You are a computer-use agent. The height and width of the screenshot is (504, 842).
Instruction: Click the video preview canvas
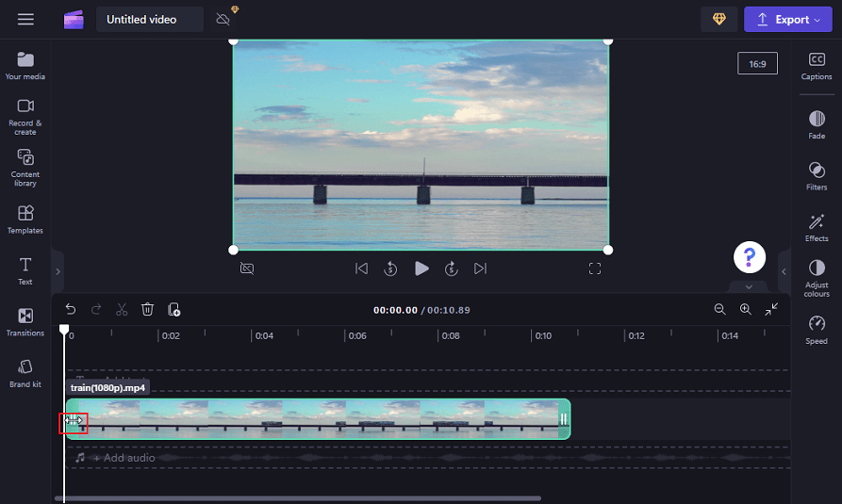tap(421, 145)
